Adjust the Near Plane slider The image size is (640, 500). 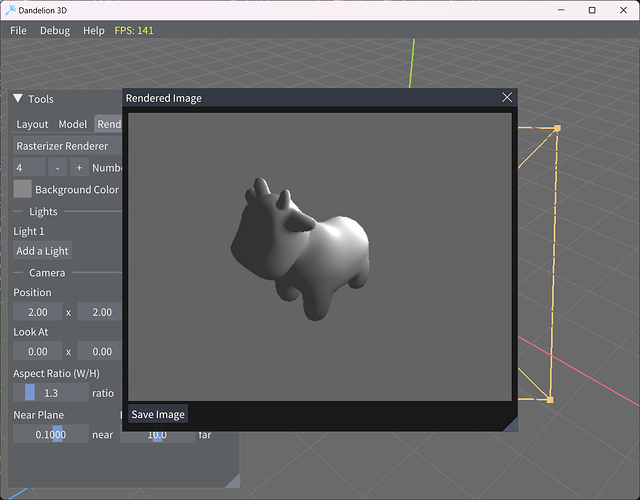(x=51, y=434)
